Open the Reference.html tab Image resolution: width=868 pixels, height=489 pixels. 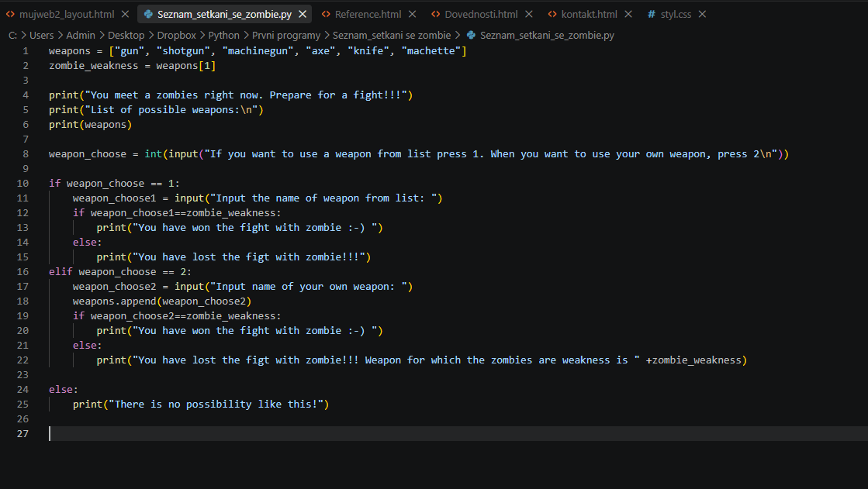(x=368, y=15)
